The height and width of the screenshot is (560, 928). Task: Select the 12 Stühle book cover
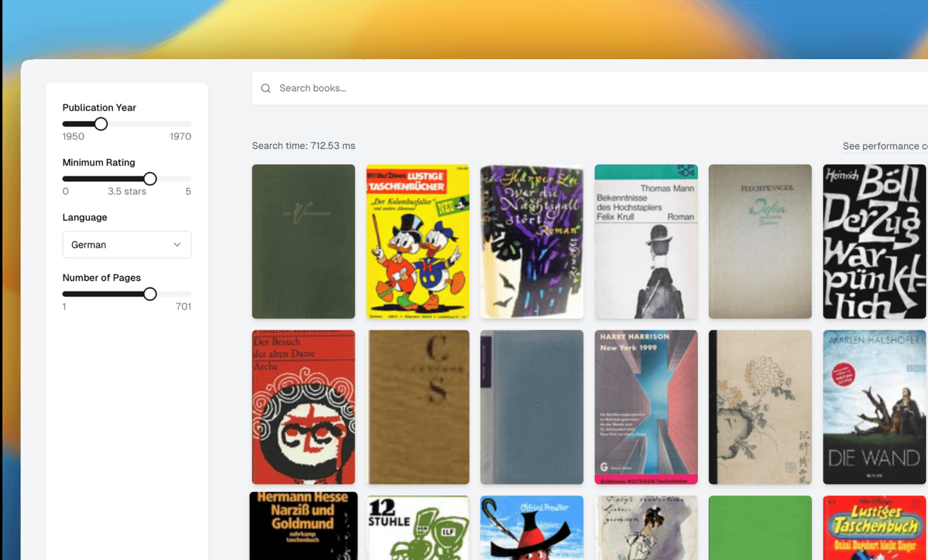click(418, 527)
